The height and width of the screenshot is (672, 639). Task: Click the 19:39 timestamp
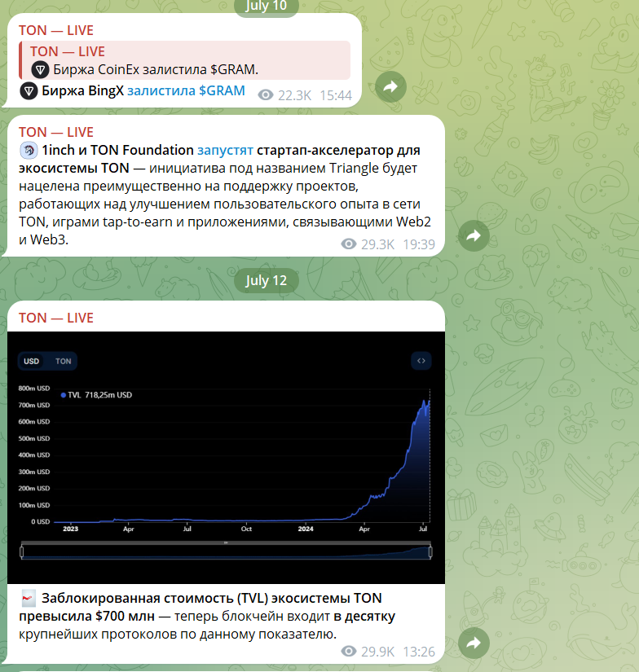tap(419, 244)
